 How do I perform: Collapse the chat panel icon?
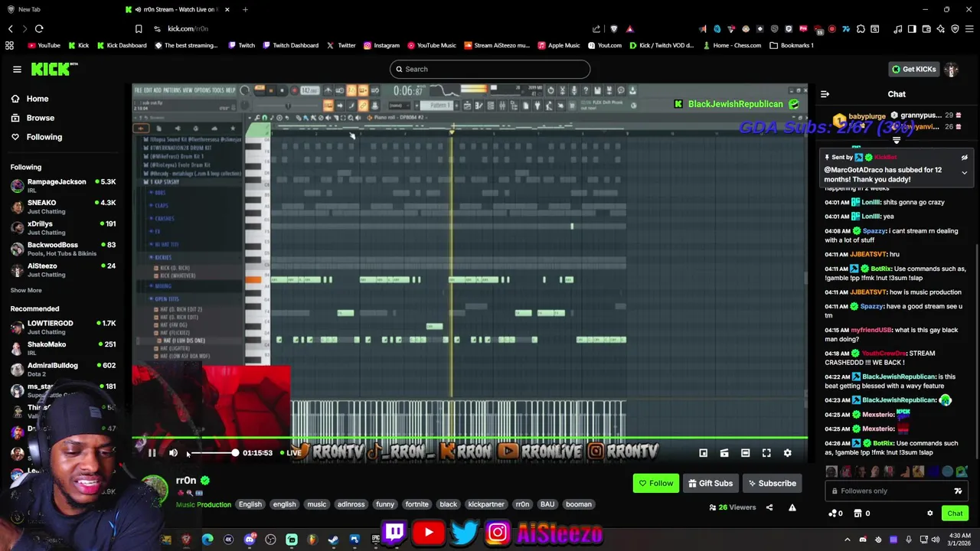click(x=825, y=94)
